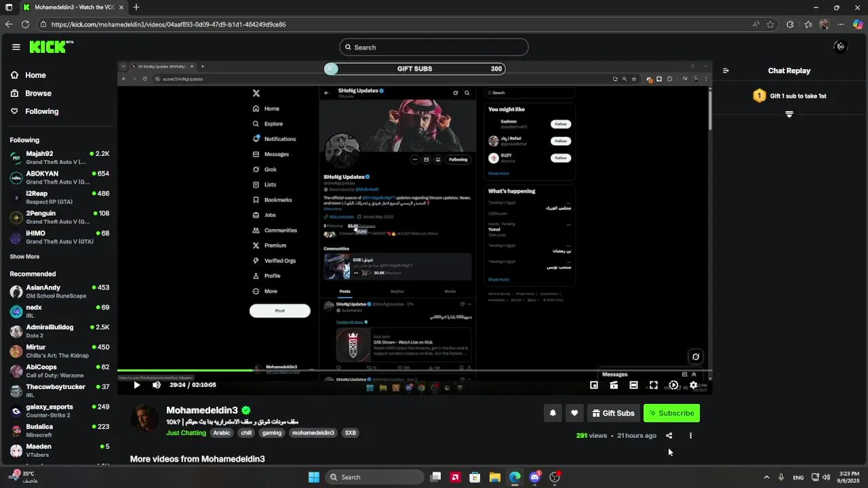Viewport: 868px width, 488px height.
Task: Select the Arabic tag
Action: click(222, 433)
